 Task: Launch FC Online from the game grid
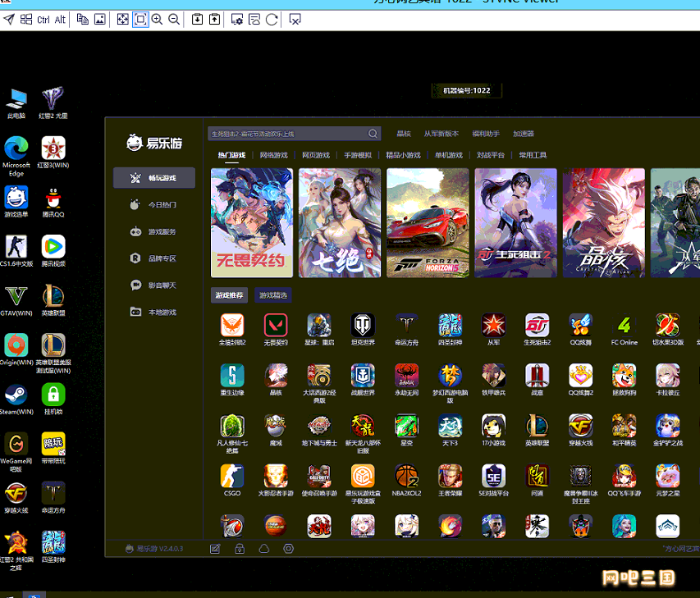(625, 329)
